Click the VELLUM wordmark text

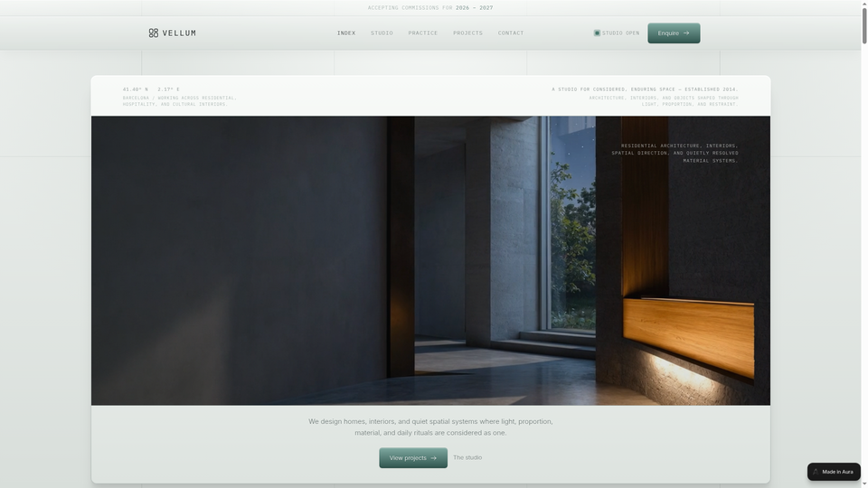point(179,33)
